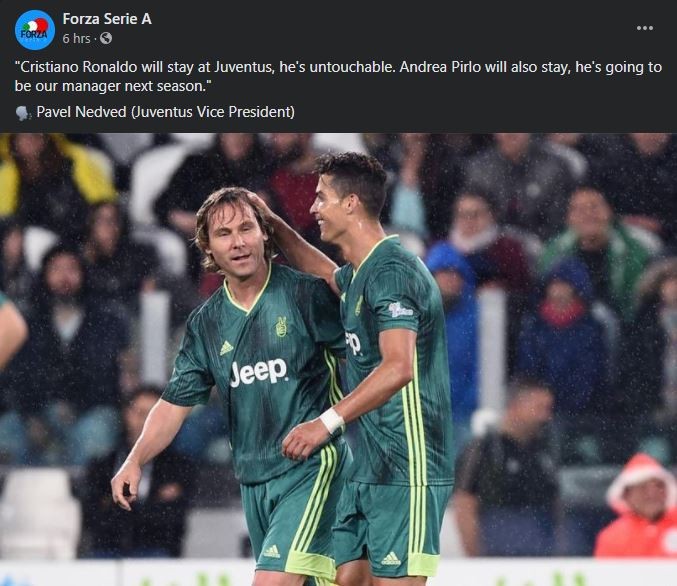Image resolution: width=677 pixels, height=586 pixels.
Task: Click the white wristband on the player's wrist
Action: click(x=332, y=420)
